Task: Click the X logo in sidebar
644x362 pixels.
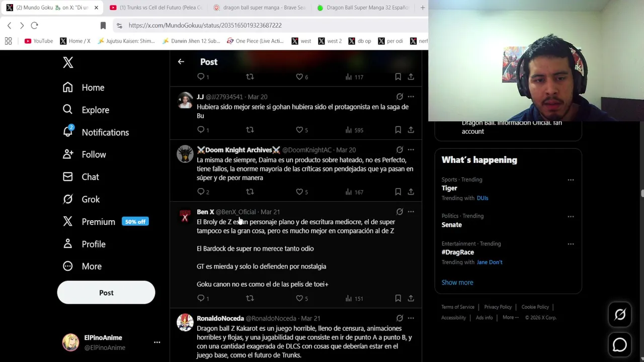Action: click(x=68, y=62)
